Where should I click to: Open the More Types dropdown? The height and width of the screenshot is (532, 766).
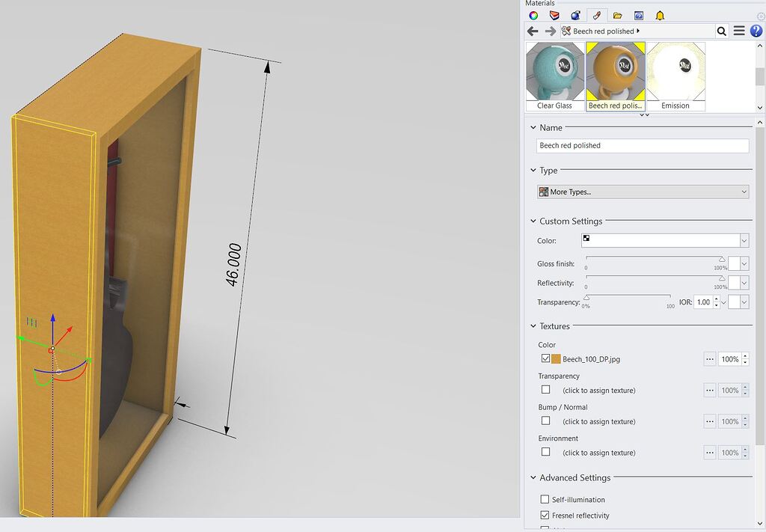coord(641,192)
